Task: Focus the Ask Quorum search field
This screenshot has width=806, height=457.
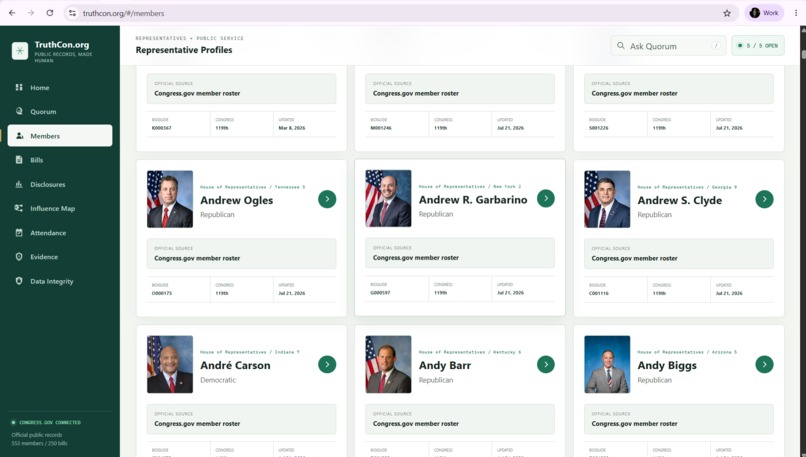Action: (x=668, y=46)
